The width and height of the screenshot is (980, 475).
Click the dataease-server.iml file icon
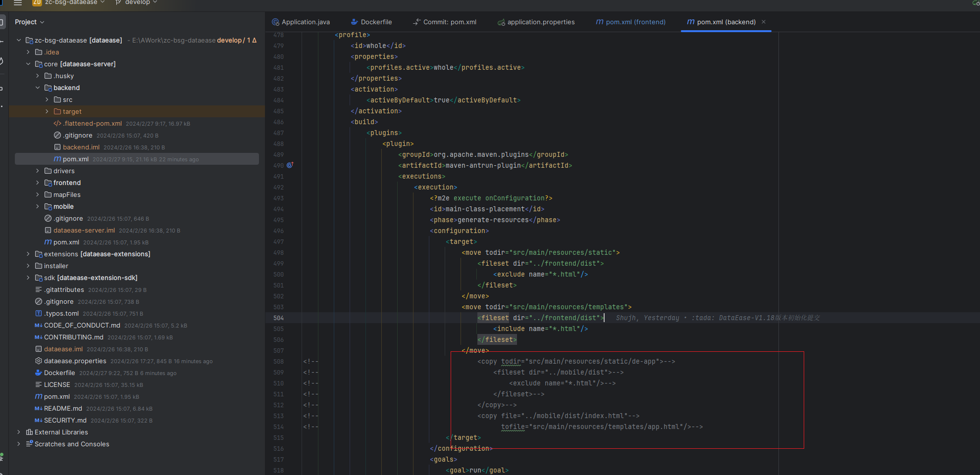[48, 230]
